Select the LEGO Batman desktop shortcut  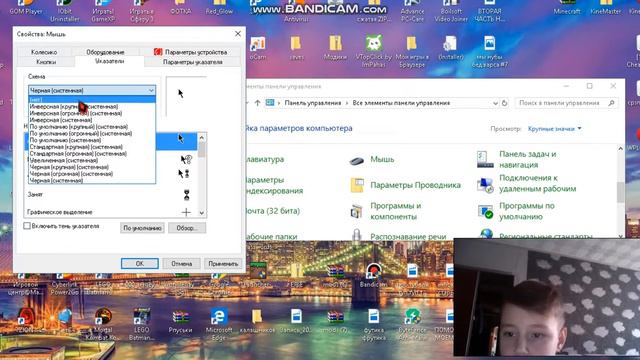(141, 324)
